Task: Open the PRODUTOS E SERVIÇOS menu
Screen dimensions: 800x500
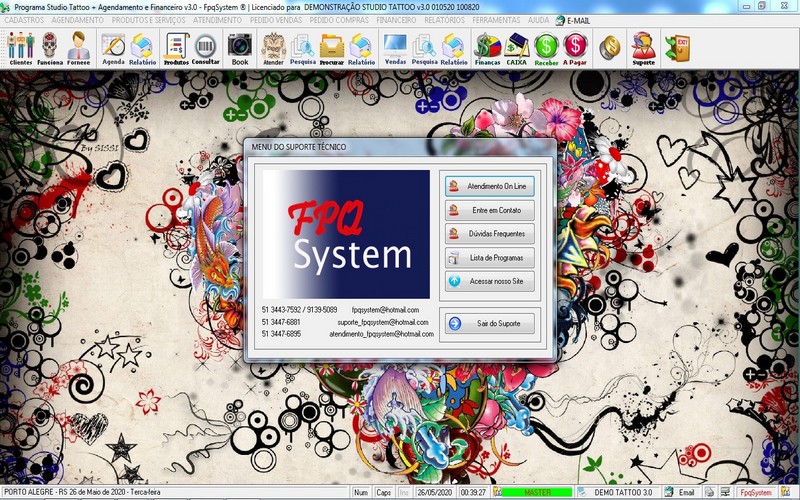Action: (148, 20)
